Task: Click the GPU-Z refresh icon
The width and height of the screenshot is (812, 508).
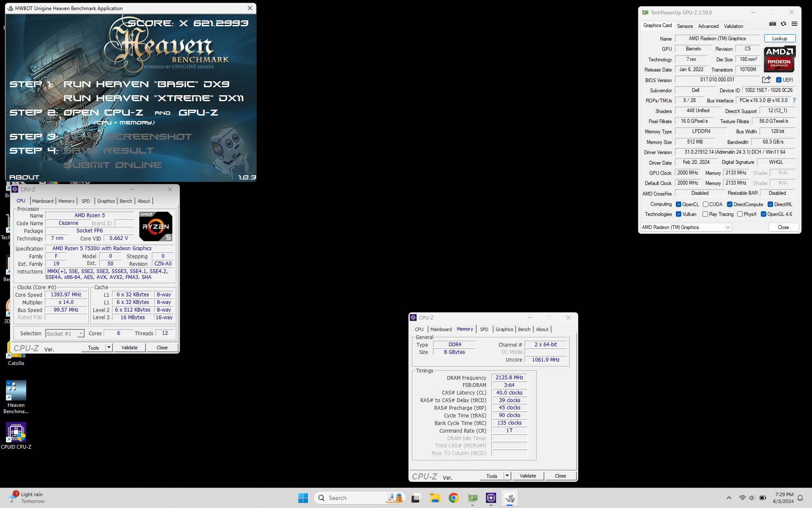Action: 783,24
